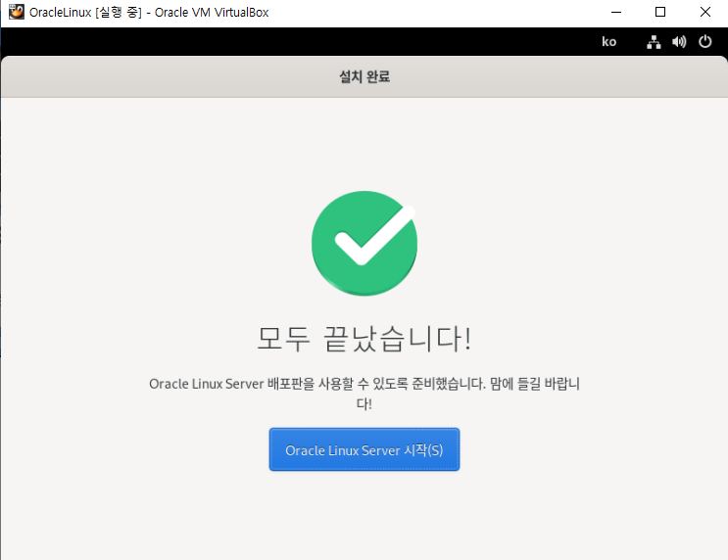Viewport: 728px width, 560px height.
Task: Minimize the VirtualBox VM window
Action: pos(616,12)
